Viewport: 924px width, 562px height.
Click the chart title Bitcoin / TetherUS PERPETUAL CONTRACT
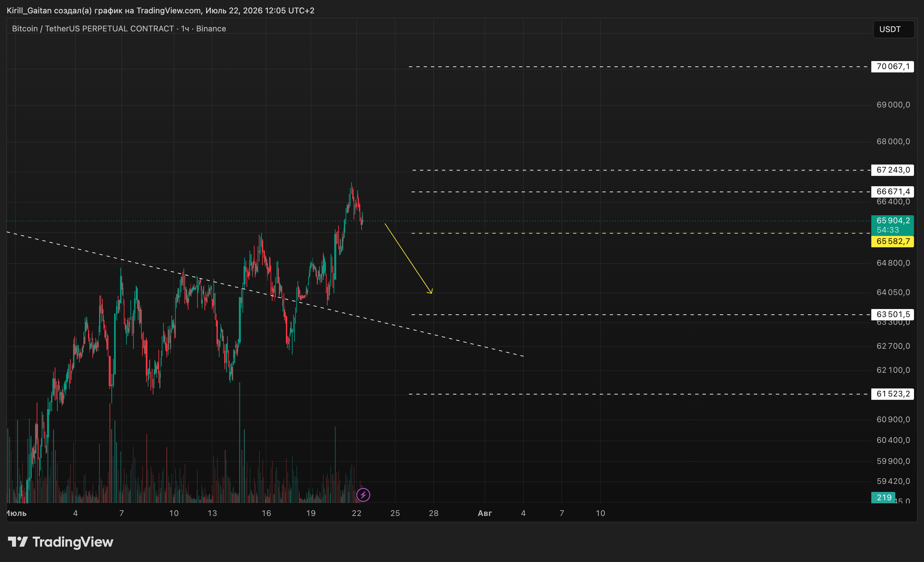[93, 28]
